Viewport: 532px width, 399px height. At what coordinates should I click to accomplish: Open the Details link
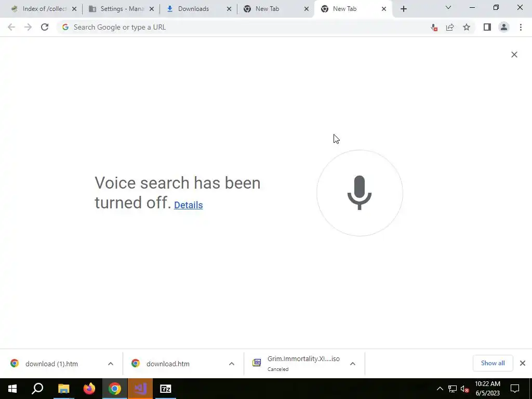coord(188,205)
